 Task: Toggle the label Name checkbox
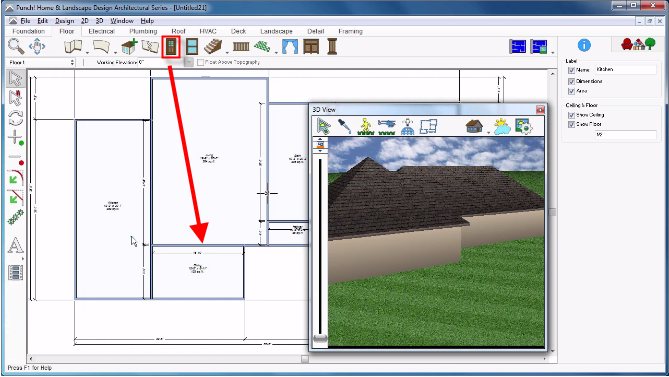pos(571,70)
